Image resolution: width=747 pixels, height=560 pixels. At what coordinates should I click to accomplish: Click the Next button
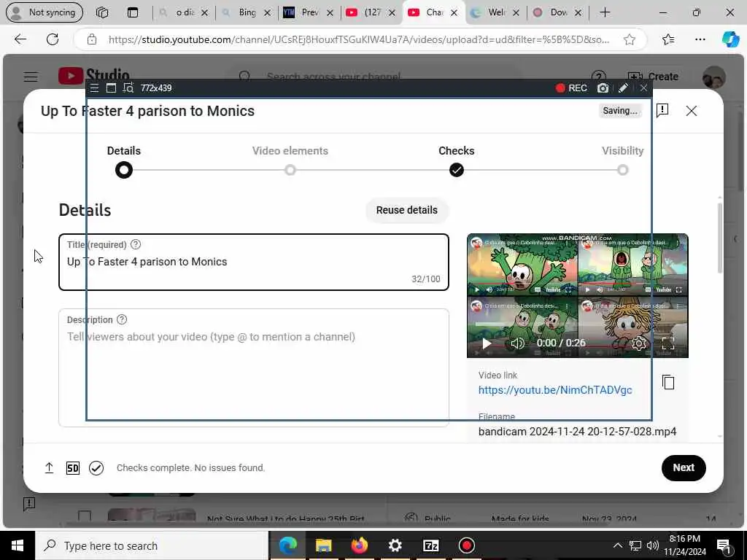[684, 467]
